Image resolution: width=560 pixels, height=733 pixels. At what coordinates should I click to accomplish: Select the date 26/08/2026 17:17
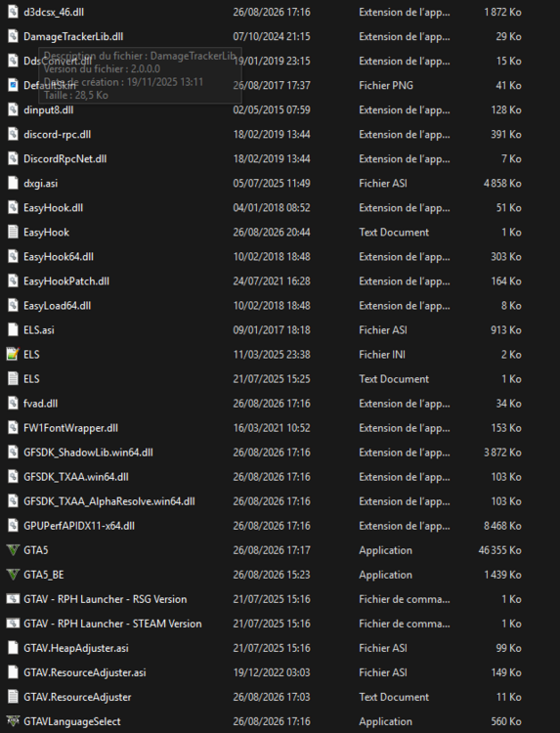(272, 550)
